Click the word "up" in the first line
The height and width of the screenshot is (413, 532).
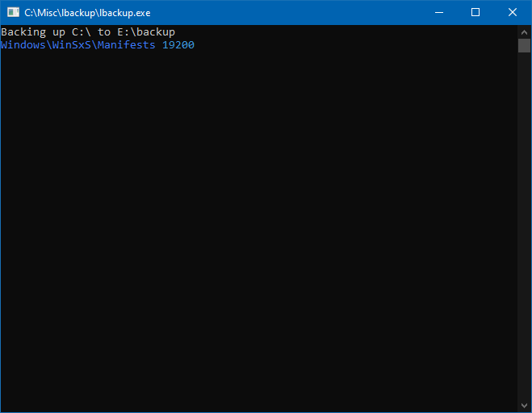tap(59, 32)
